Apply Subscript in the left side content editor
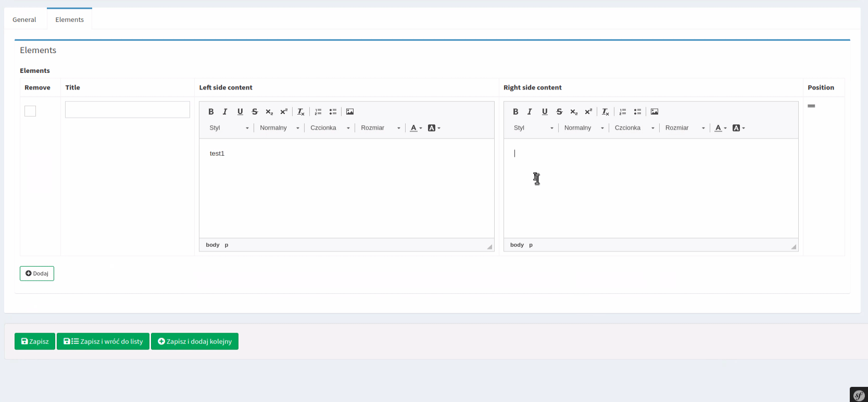The height and width of the screenshot is (402, 868). pyautogui.click(x=269, y=111)
